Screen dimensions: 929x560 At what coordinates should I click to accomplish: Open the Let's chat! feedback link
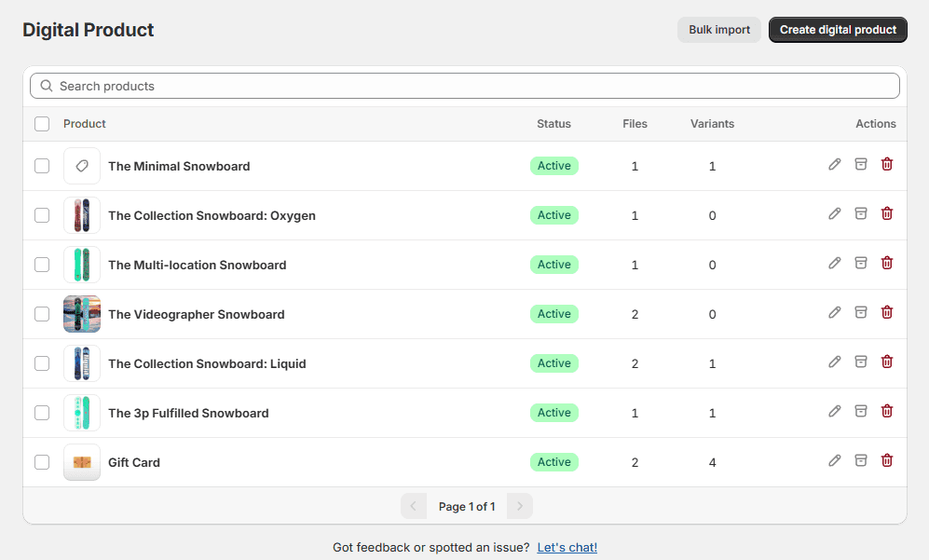pyautogui.click(x=567, y=548)
